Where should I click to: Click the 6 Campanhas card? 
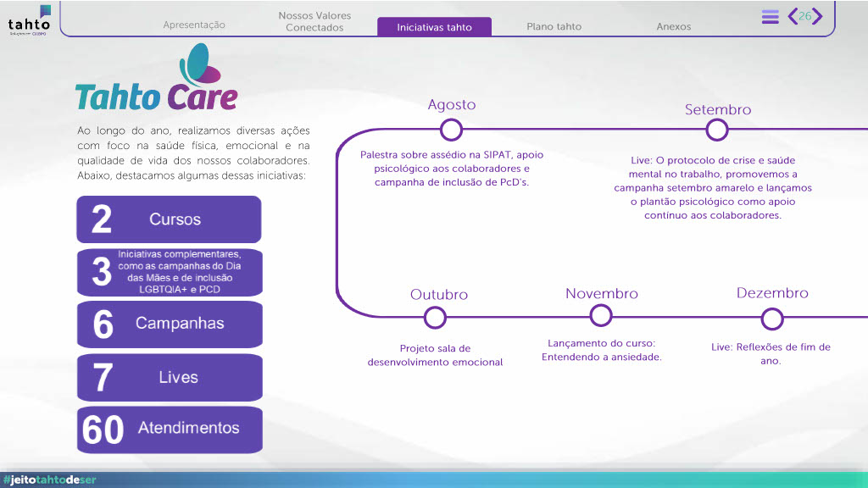(x=170, y=324)
